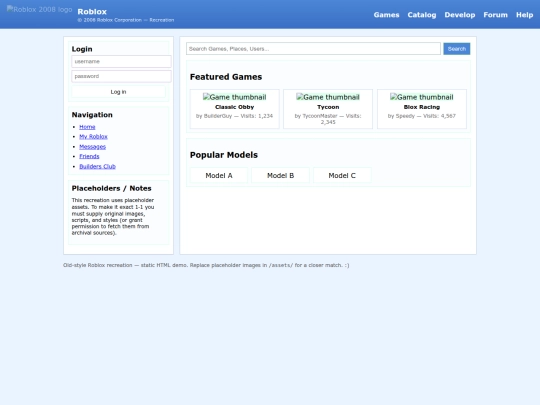
Task: Click 'by Speedy — Visits: 4,567' text
Action: click(422, 116)
